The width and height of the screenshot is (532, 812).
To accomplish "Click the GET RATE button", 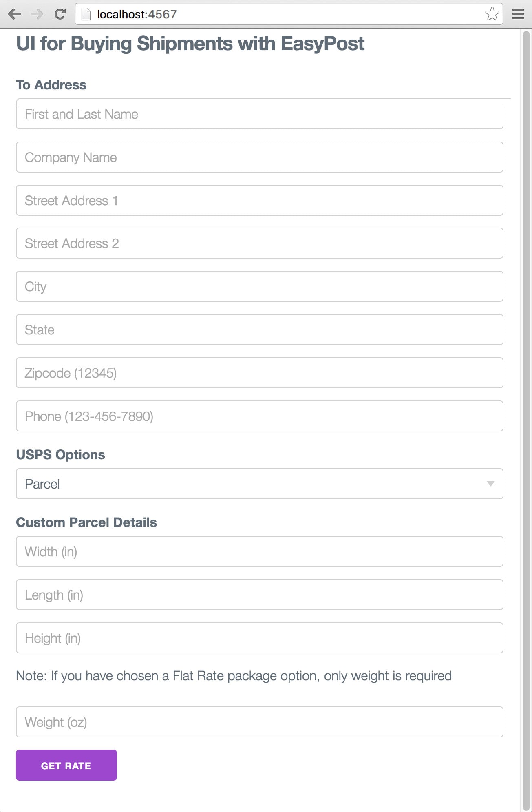I will (66, 765).
